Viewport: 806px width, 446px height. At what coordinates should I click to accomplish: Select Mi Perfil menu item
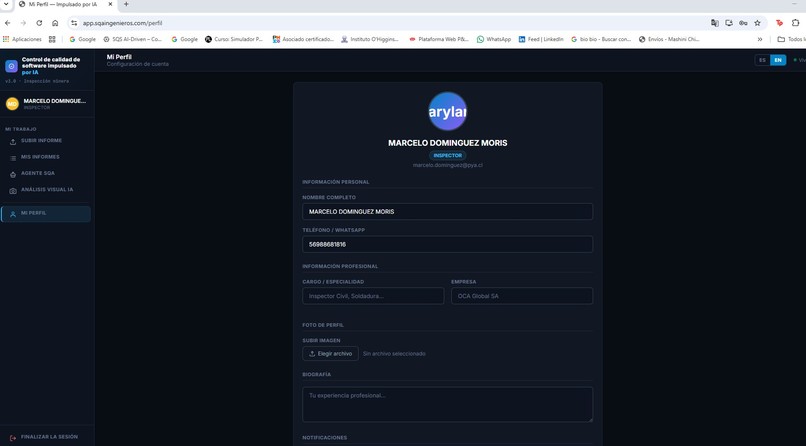click(46, 214)
